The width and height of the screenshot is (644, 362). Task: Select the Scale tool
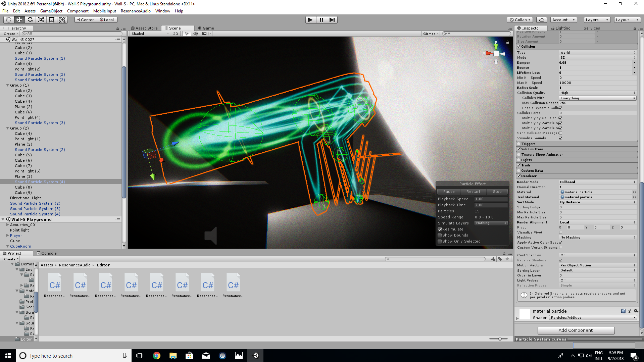coord(41,20)
